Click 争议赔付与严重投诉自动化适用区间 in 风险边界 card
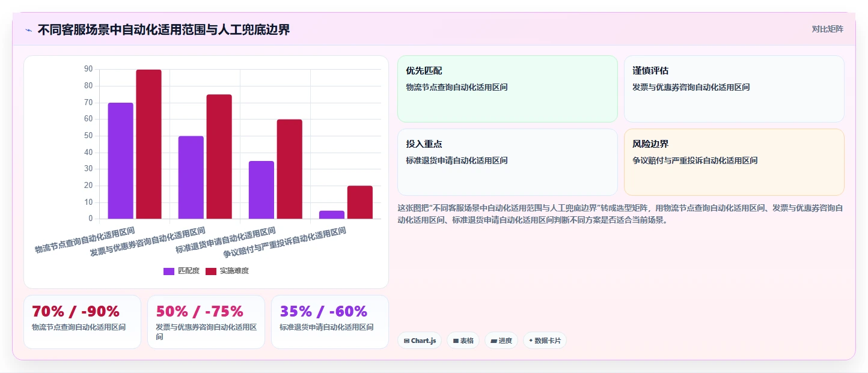This screenshot has width=868, height=373. point(695,160)
